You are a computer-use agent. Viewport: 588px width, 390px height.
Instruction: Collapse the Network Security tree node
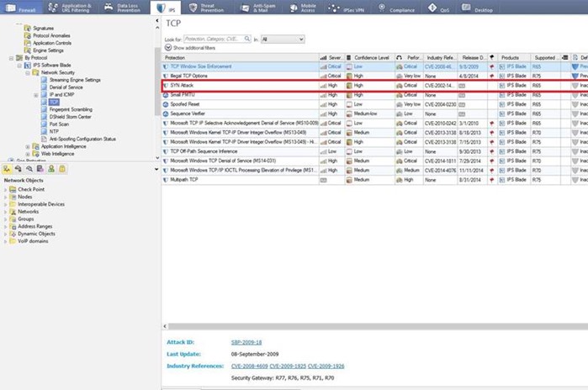pyautogui.click(x=28, y=72)
